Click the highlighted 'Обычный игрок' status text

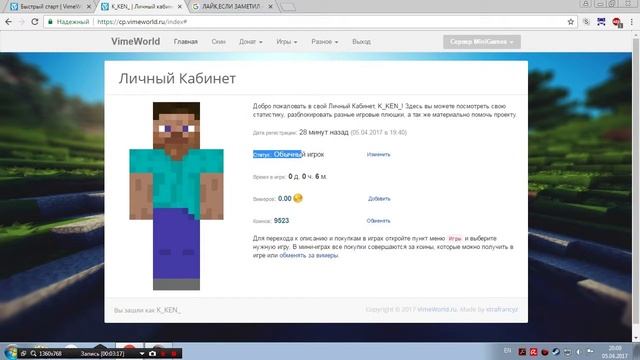coord(298,154)
